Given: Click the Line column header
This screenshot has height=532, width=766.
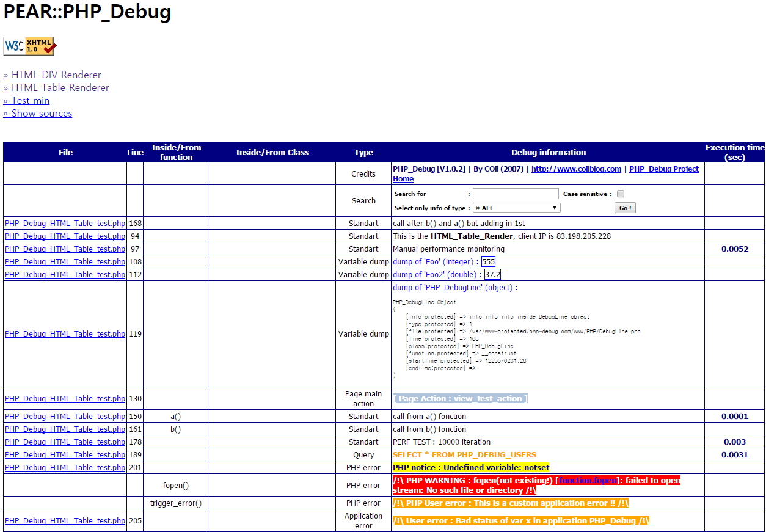Looking at the screenshot, I should click(x=136, y=153).
